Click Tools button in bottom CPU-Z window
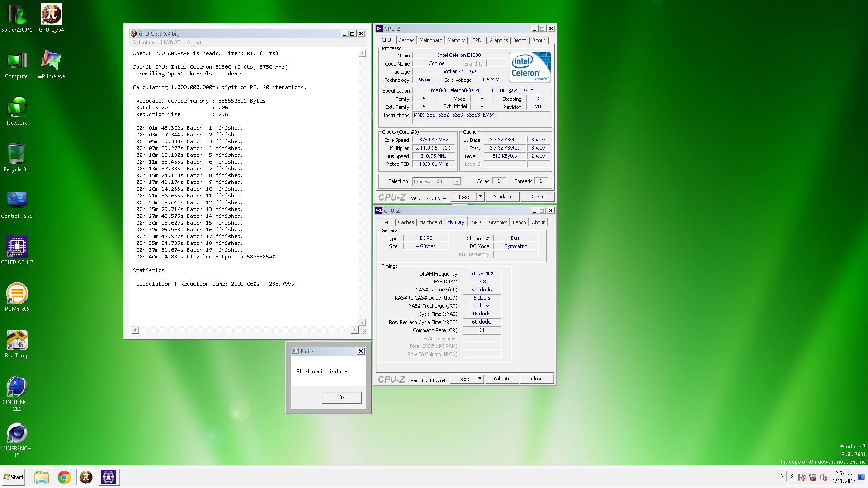The width and height of the screenshot is (868, 488). [463, 379]
